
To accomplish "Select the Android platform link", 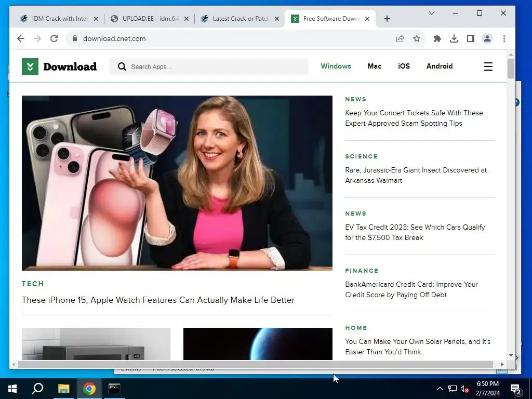I will tap(440, 66).
